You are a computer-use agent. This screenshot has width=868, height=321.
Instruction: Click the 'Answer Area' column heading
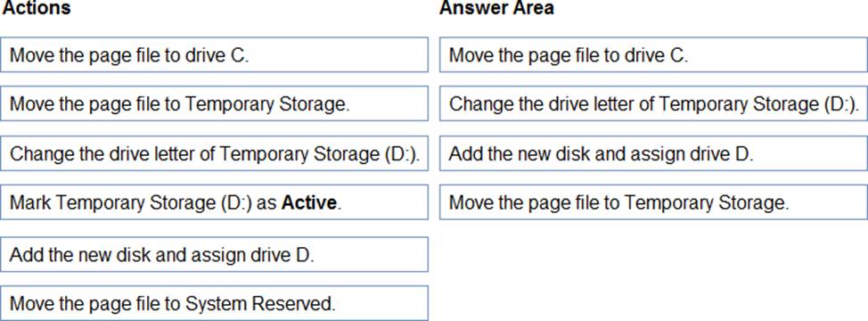(496, 8)
